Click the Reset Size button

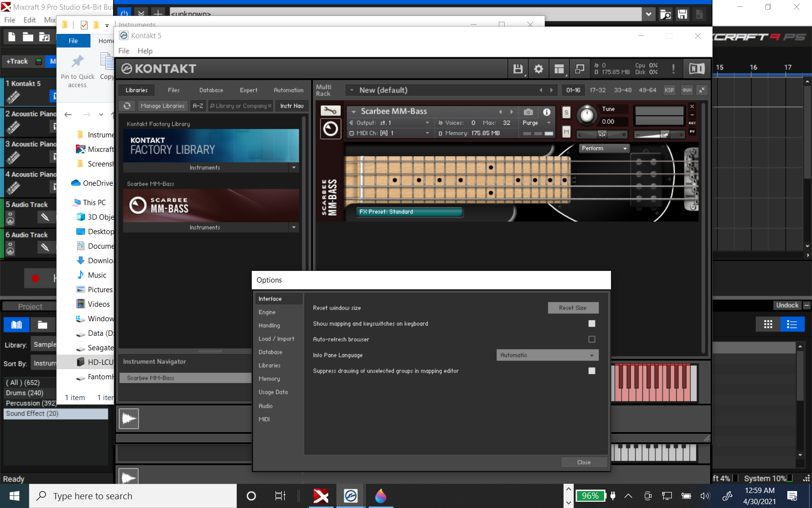coord(573,308)
